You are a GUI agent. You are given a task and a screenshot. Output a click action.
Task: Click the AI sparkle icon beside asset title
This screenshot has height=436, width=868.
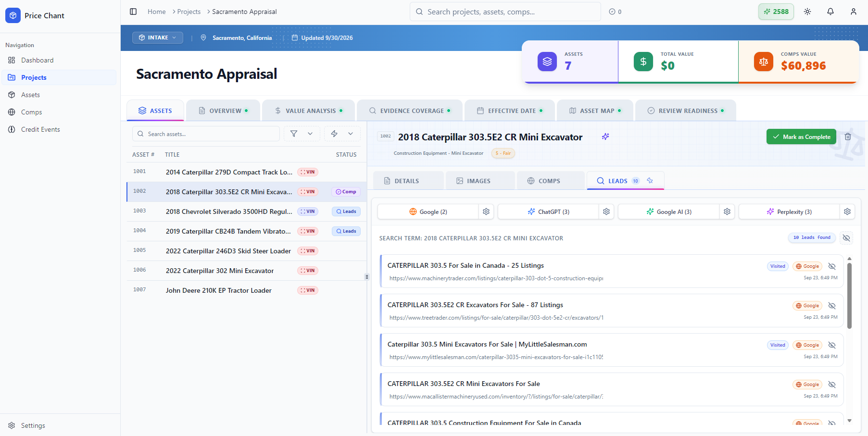(x=605, y=137)
